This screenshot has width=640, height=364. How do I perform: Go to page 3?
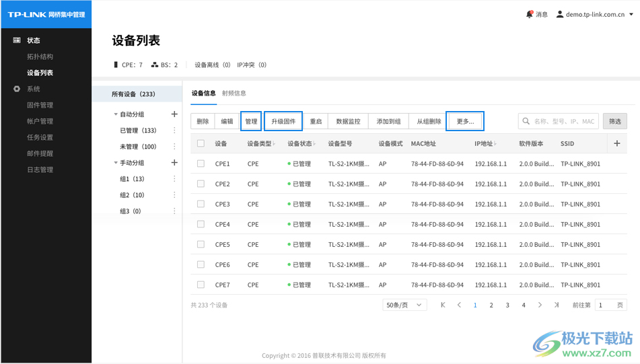[507, 305]
